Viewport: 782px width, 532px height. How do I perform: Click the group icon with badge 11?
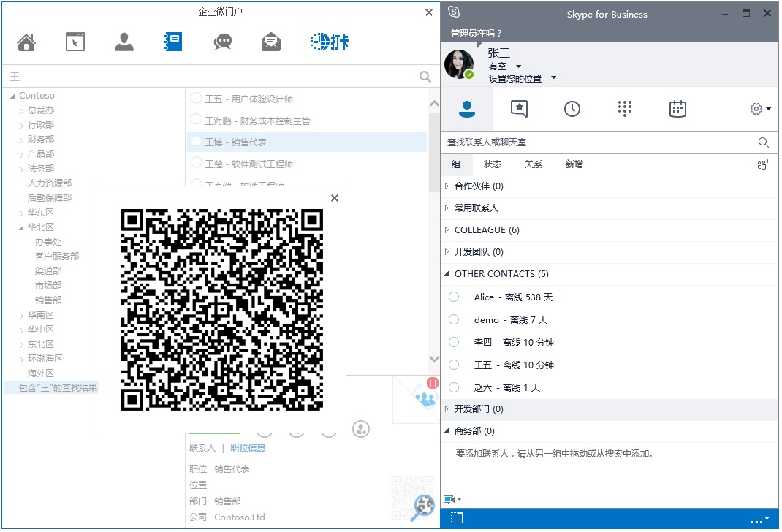point(425,397)
